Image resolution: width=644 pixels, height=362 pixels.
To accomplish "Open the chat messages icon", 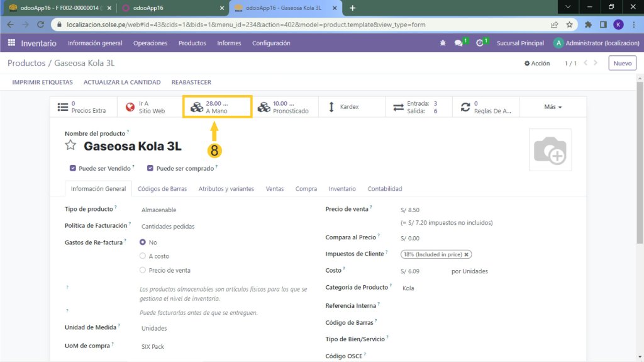I will point(459,43).
